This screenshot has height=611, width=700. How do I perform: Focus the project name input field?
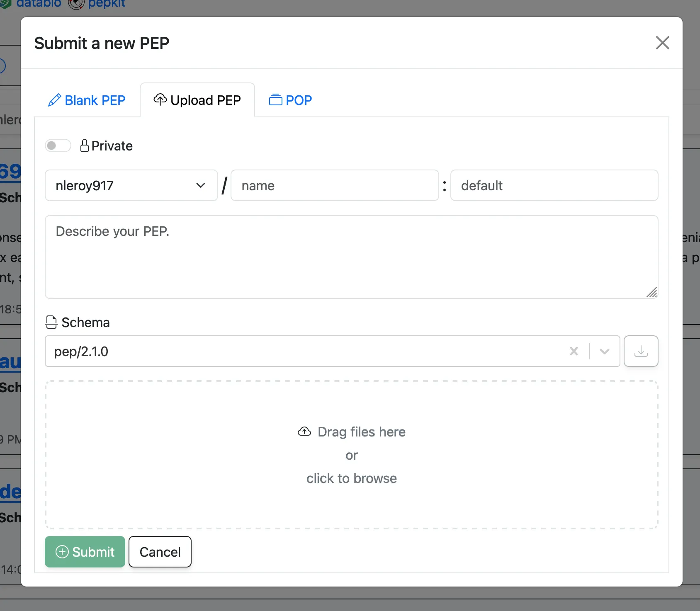pyautogui.click(x=335, y=185)
